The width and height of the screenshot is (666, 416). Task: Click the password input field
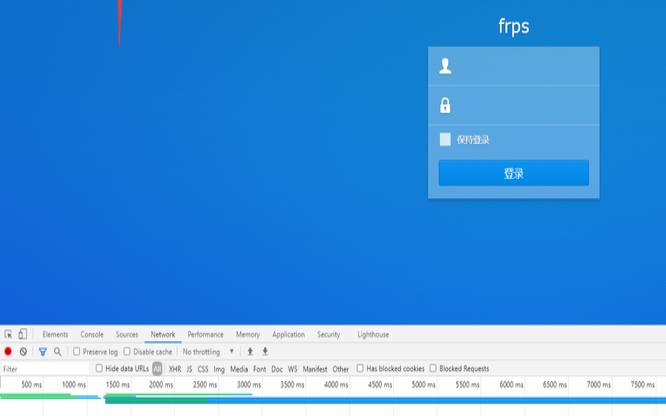pyautogui.click(x=514, y=105)
